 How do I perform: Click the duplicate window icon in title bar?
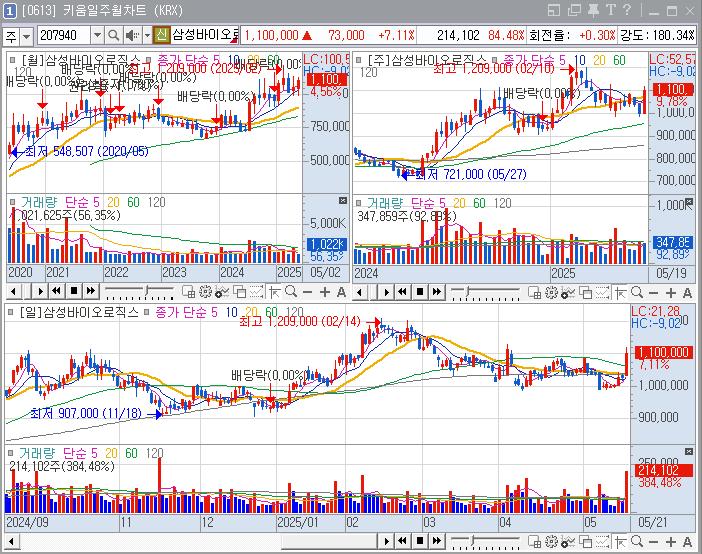point(574,10)
